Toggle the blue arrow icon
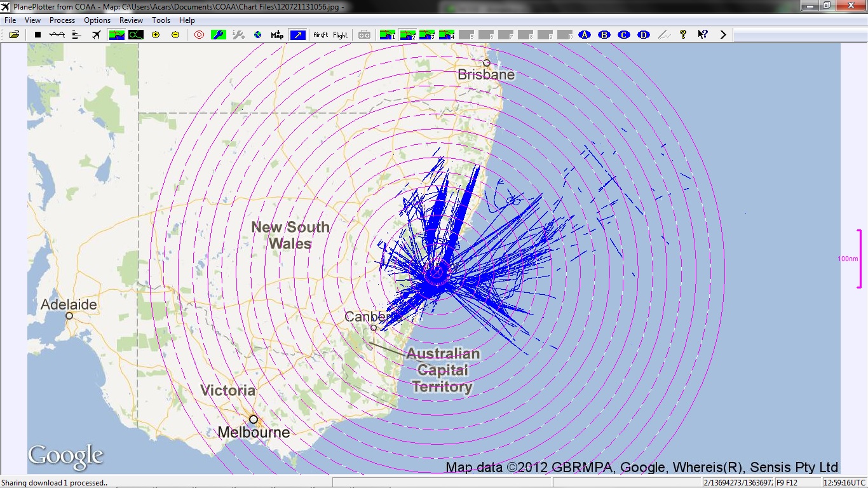868x488 pixels. pyautogui.click(x=297, y=35)
